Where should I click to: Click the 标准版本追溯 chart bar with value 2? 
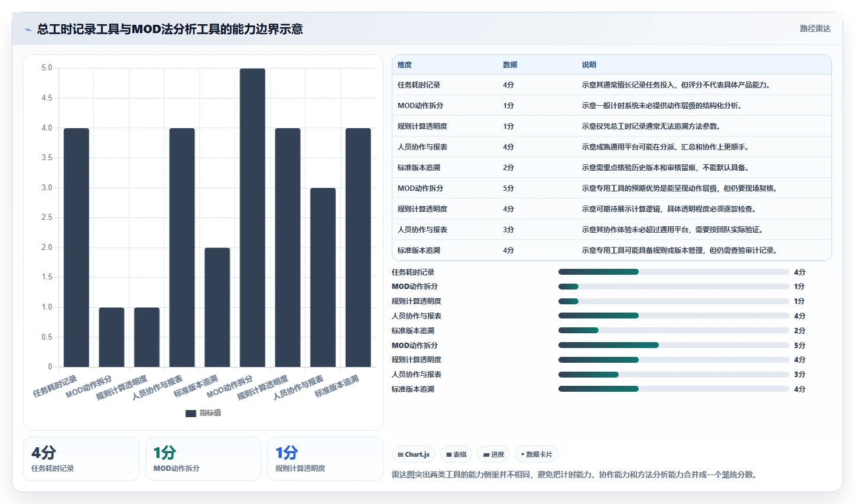tap(217, 307)
